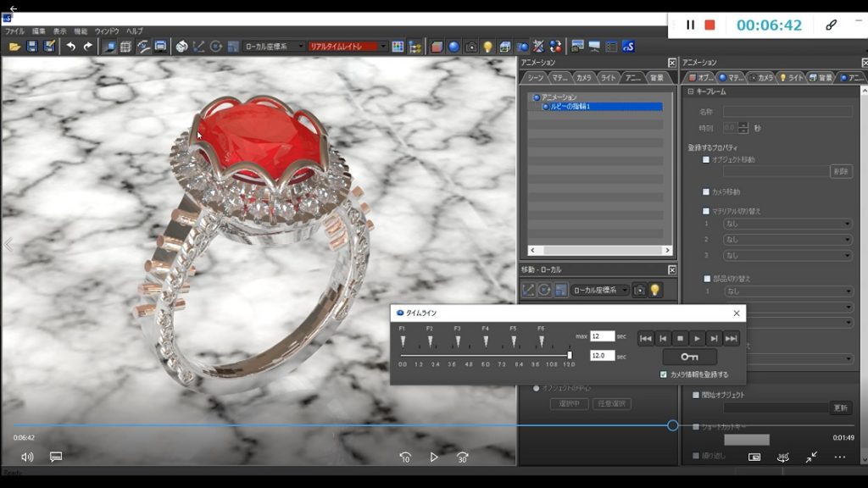Screen dimensions: 868x488
Task: Stop timeline playback
Action: click(x=680, y=338)
